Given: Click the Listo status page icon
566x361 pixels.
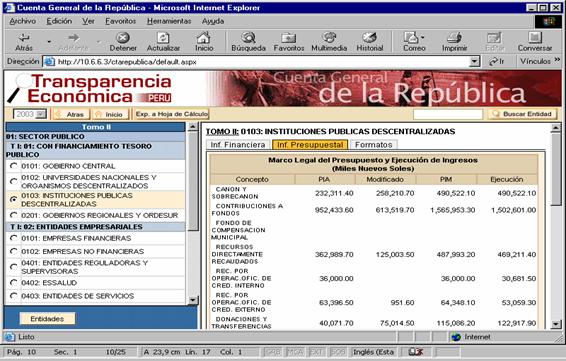Looking at the screenshot, I should click(10, 337).
